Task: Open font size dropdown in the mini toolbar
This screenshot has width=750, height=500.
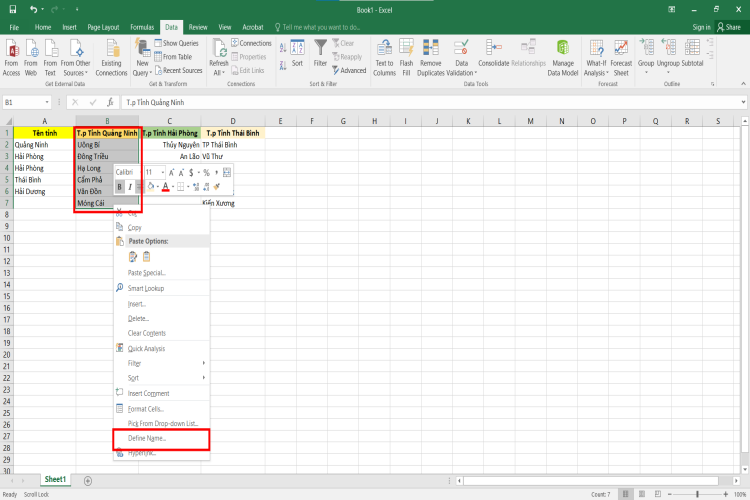Action: (163, 172)
